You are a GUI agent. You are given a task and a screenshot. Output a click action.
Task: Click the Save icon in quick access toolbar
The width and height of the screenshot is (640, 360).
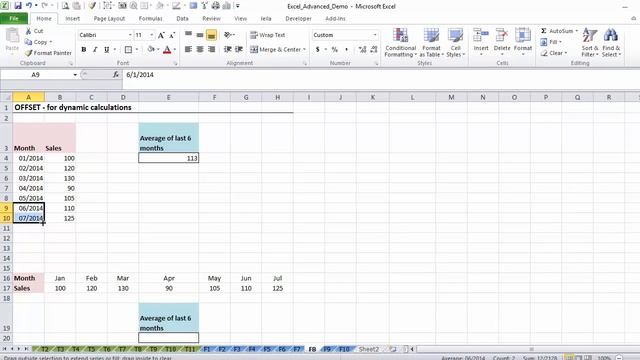coord(18,6)
